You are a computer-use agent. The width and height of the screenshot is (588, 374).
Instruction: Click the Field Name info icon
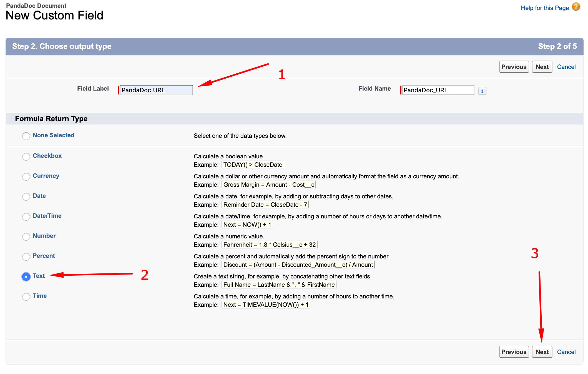tap(482, 91)
